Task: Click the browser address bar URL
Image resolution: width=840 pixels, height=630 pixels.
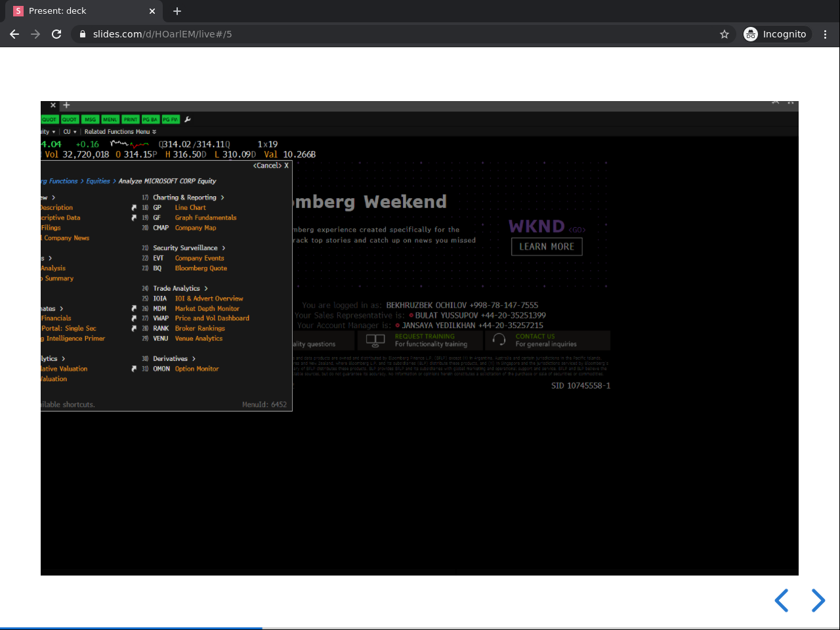Action: pyautogui.click(x=162, y=34)
